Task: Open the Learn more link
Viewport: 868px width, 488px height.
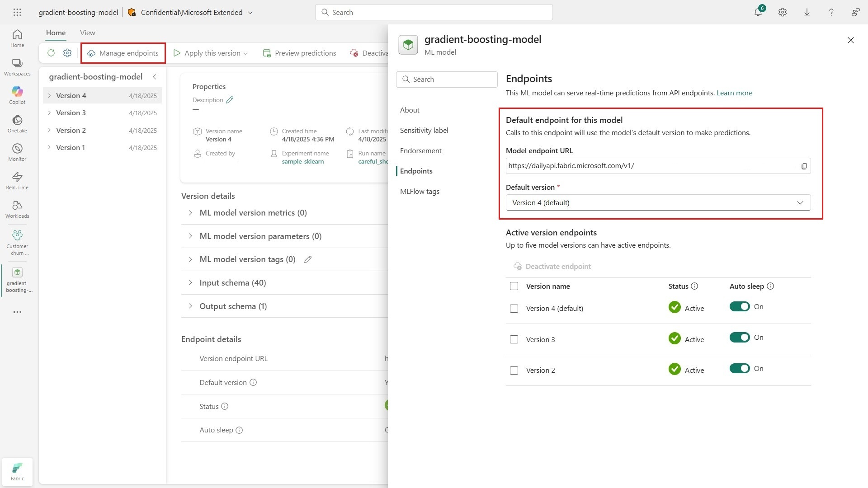Action: [734, 93]
